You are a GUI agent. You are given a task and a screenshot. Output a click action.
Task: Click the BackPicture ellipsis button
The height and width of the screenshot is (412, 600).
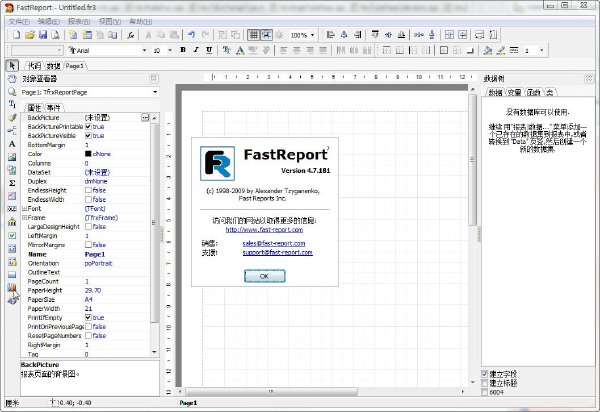click(x=145, y=117)
